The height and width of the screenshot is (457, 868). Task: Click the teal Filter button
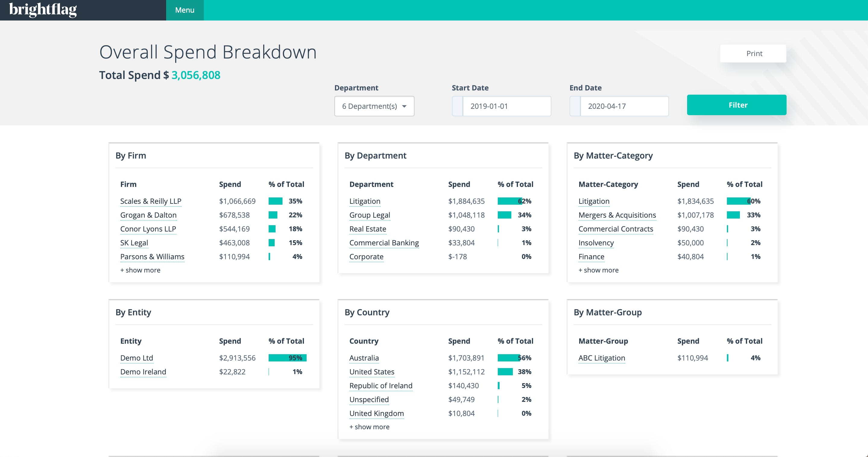[x=737, y=105]
